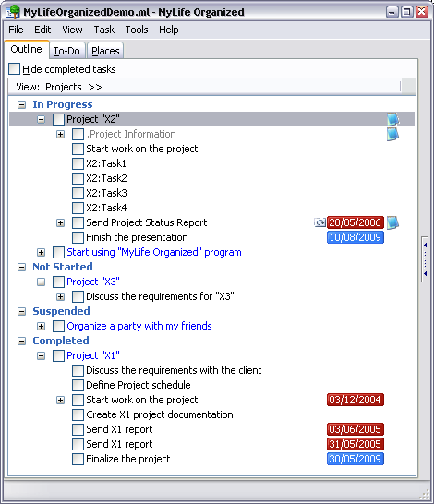Collapse the Suspended group
The height and width of the screenshot is (504, 434).
21,312
